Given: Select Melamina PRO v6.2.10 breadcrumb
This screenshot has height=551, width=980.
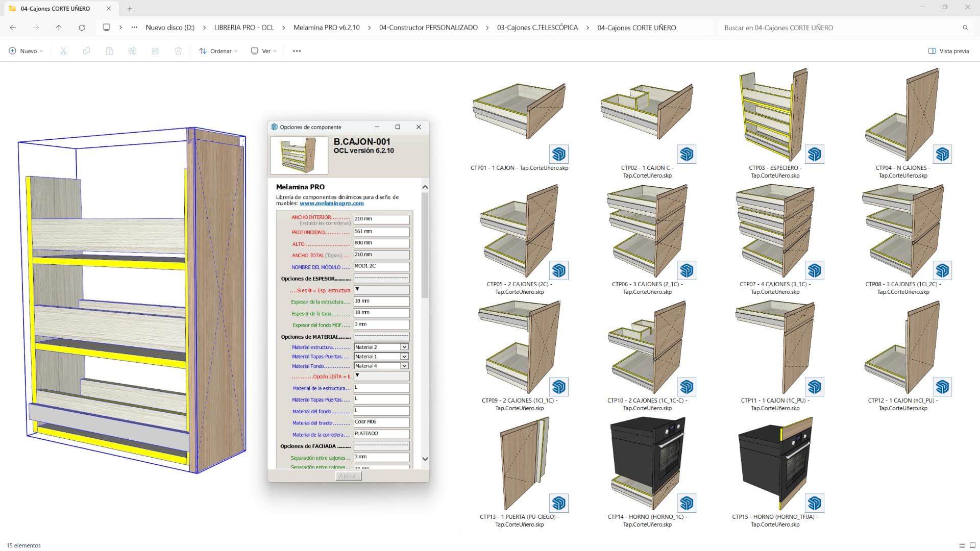Looking at the screenshot, I should tap(327, 28).
